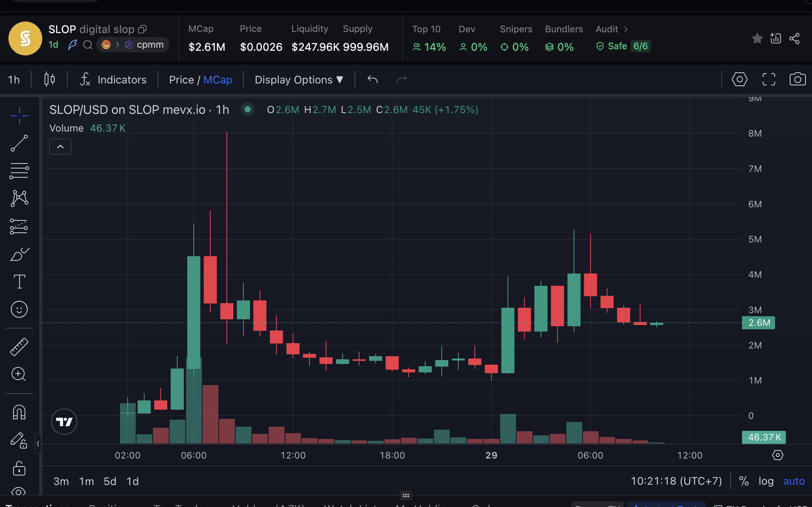Viewport: 812px width, 507px height.
Task: Enter fullscreen chart mode
Action: point(769,80)
